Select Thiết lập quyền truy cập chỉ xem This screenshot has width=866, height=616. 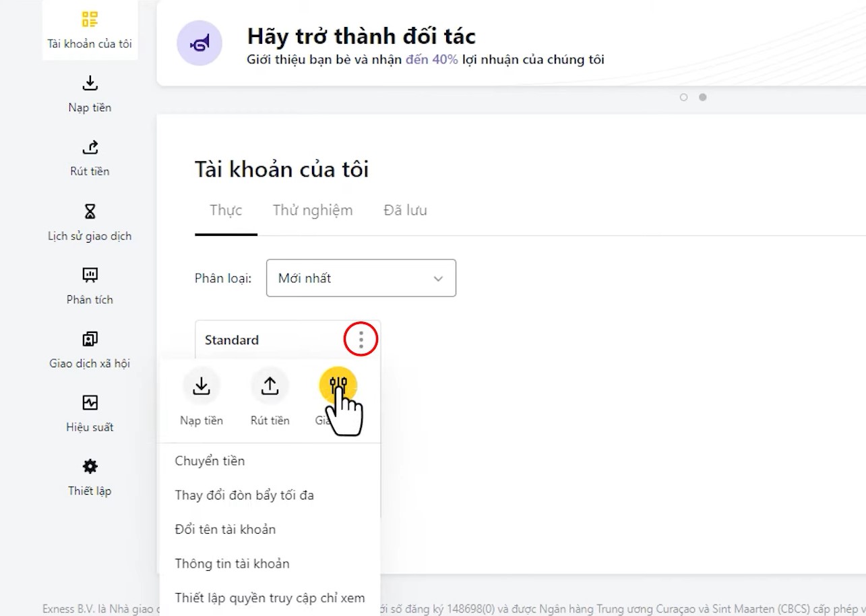(270, 598)
